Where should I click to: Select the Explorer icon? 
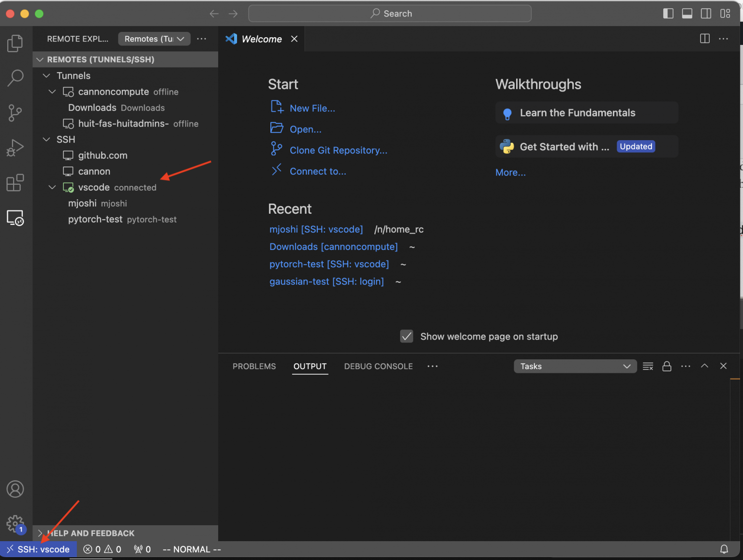15,43
